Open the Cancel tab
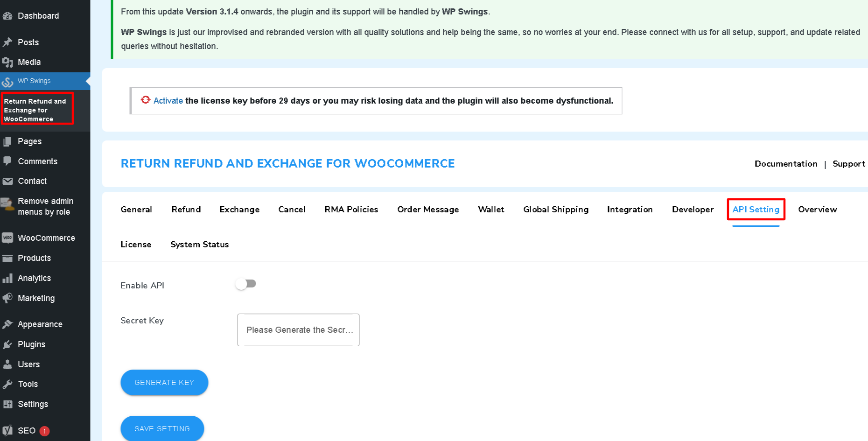868x441 pixels. (292, 210)
